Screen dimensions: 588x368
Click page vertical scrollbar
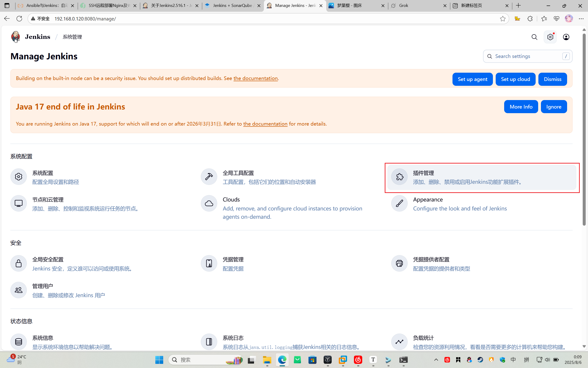click(x=584, y=129)
